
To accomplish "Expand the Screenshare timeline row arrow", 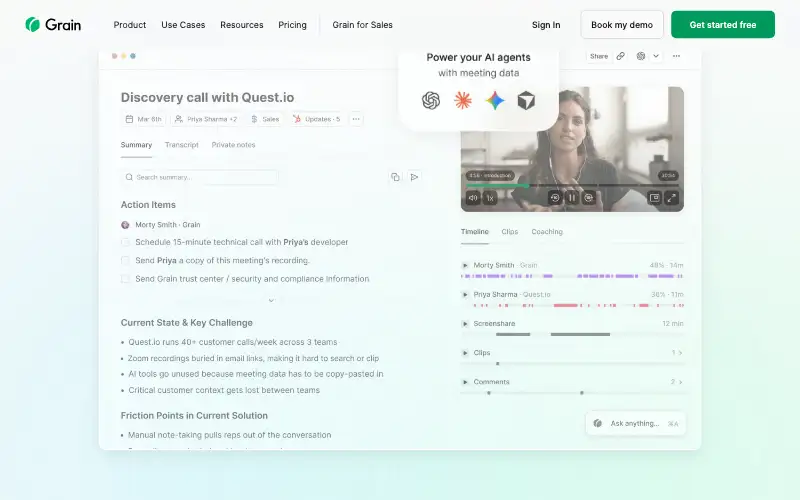I will point(465,323).
